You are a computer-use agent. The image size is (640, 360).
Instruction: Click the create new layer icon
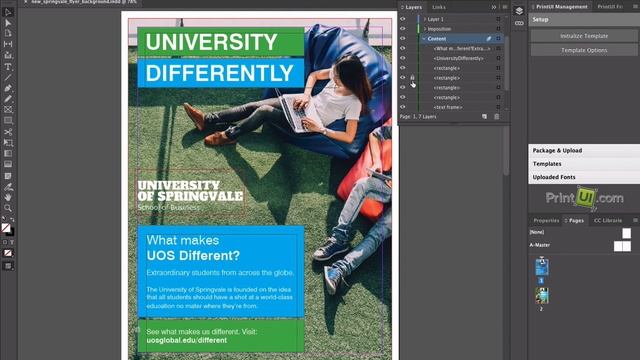click(x=484, y=117)
